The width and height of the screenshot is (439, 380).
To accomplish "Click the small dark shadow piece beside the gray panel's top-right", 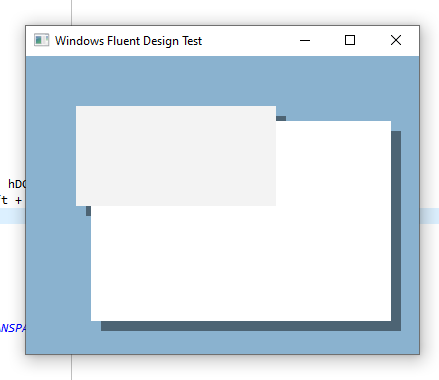I will 281,118.
